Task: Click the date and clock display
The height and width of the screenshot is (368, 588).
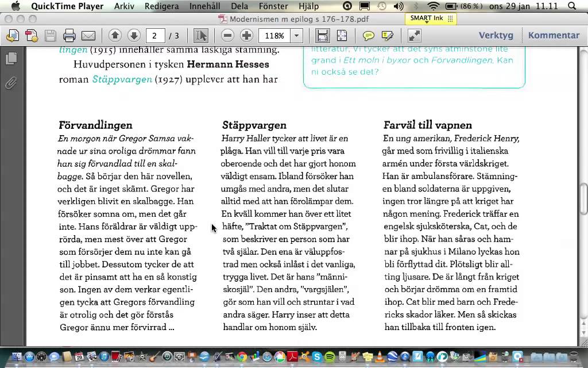Action: point(524,6)
